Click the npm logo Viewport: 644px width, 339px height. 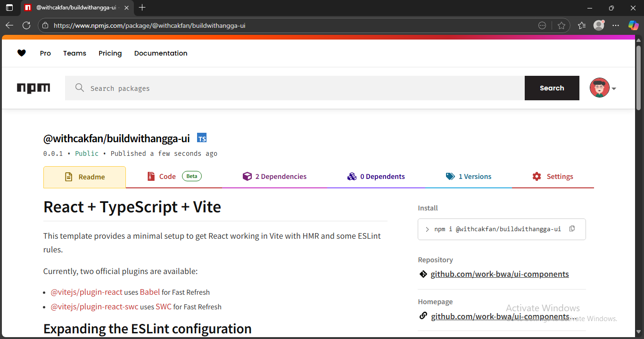tap(33, 88)
